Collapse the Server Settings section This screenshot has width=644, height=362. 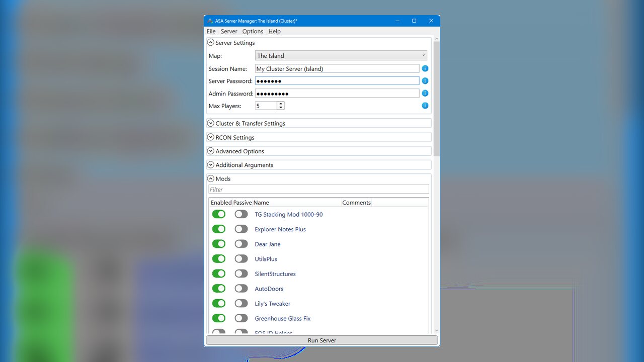[211, 43]
